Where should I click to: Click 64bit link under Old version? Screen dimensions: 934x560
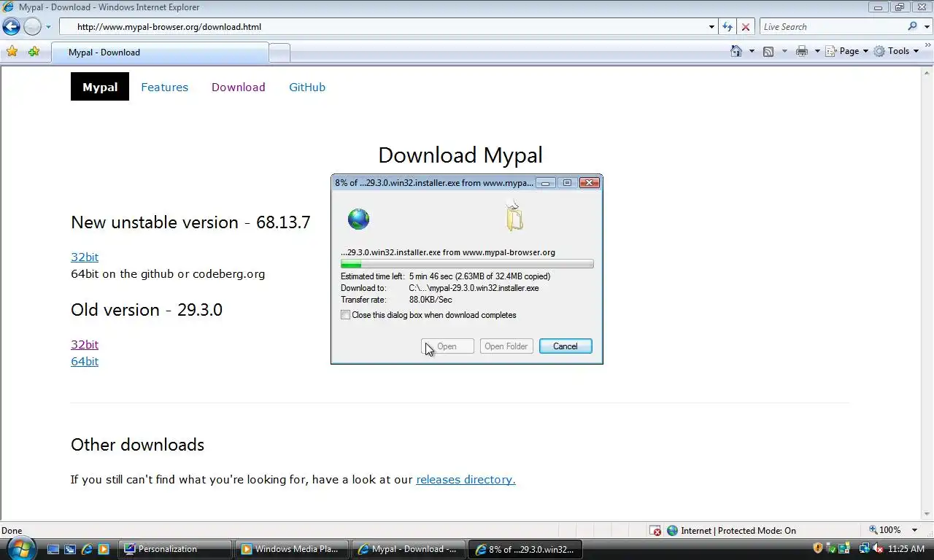click(x=85, y=361)
